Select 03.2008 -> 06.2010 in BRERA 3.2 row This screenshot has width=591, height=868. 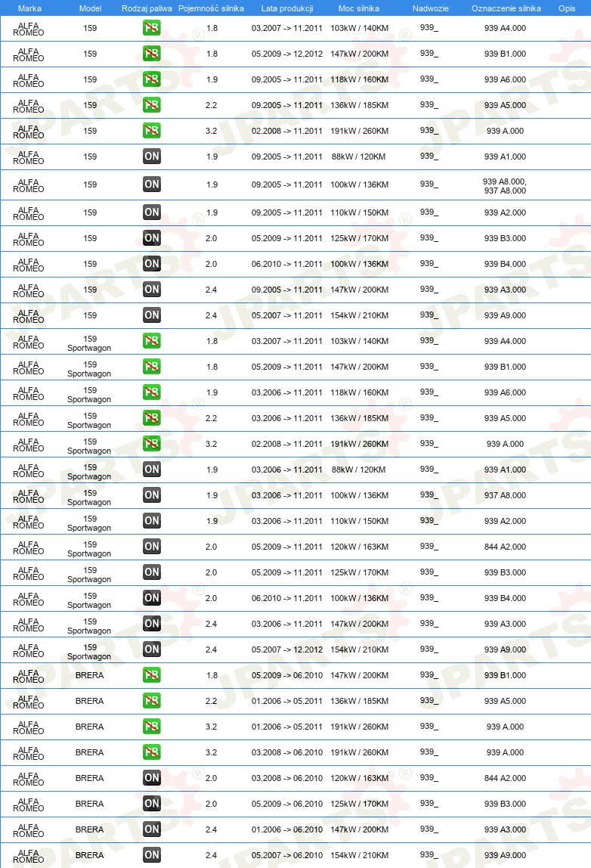pos(287,752)
